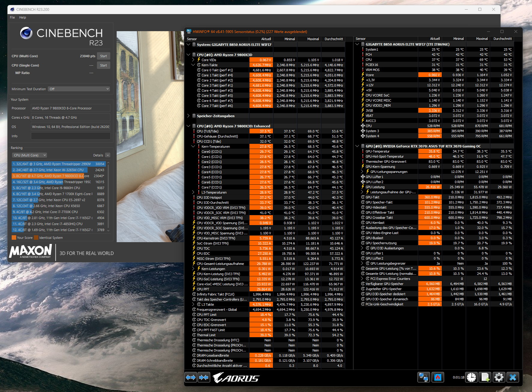Open HWiNFO sensor settings gear icon

pyautogui.click(x=499, y=377)
